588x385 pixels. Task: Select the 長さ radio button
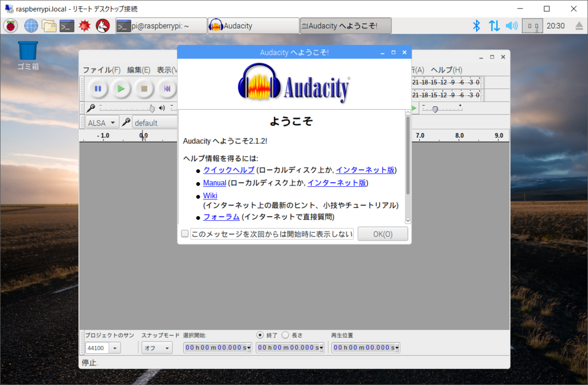point(285,334)
